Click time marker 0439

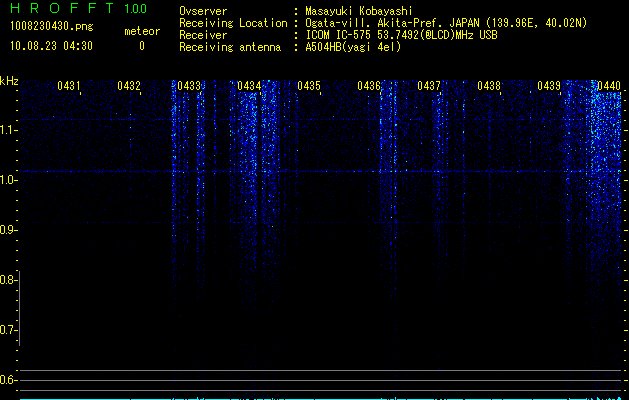click(549, 86)
